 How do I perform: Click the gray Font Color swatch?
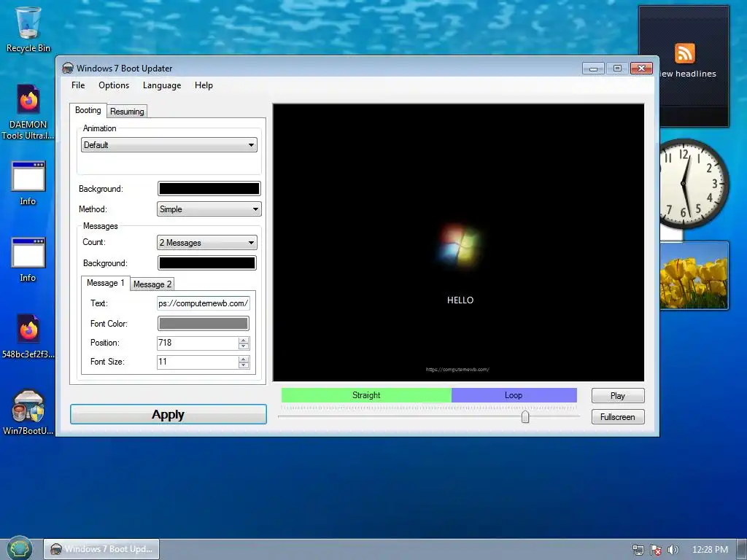pos(204,324)
